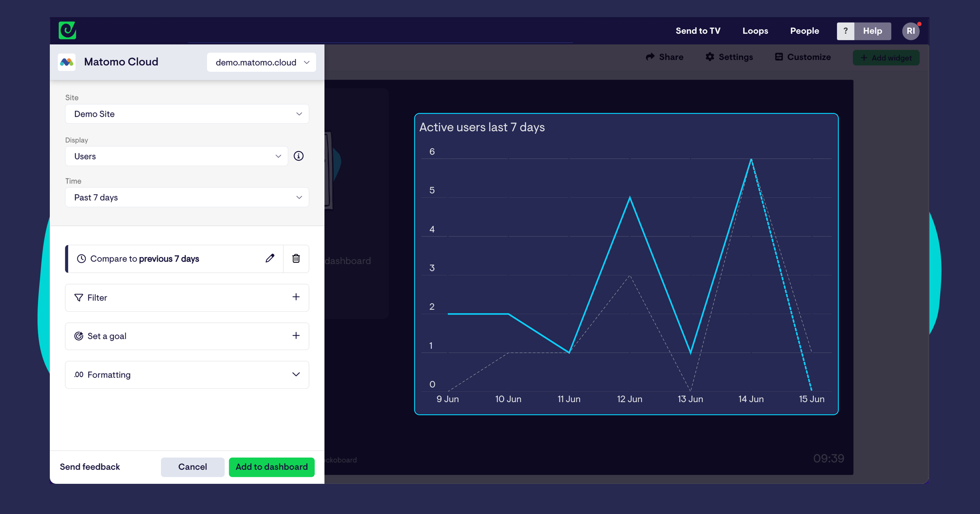The image size is (980, 514).
Task: Click the 09:39 clock on dashboard
Action: pyautogui.click(x=829, y=459)
